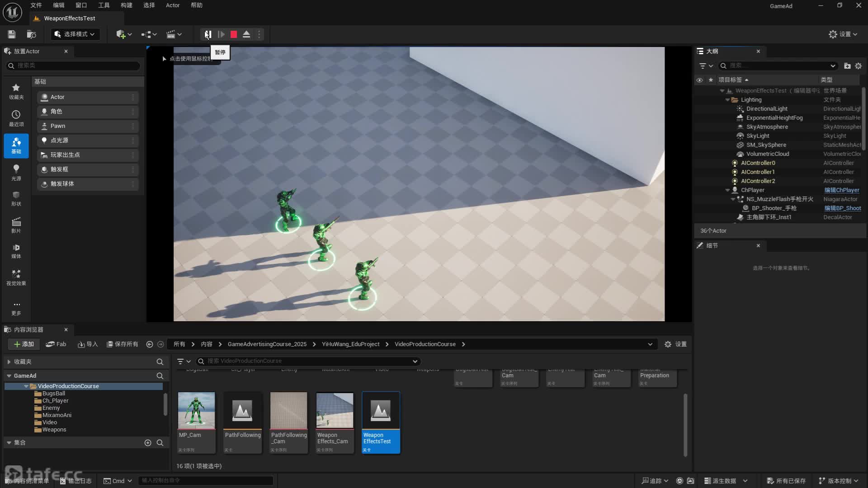Open outliner settings gear icon
Screen dimensions: 868x488
(x=858, y=66)
